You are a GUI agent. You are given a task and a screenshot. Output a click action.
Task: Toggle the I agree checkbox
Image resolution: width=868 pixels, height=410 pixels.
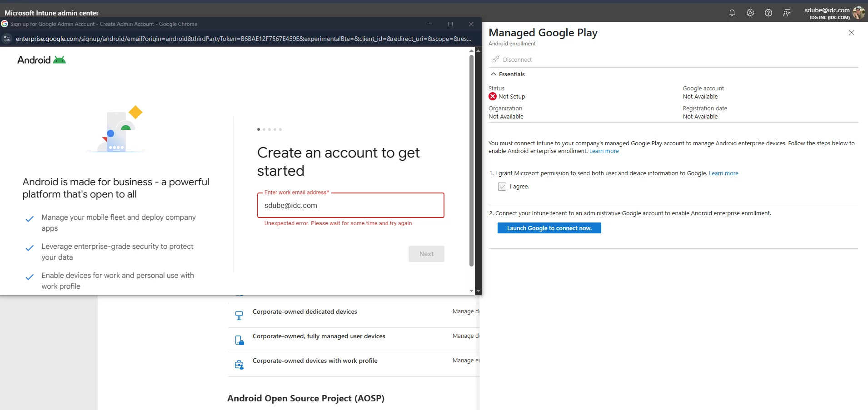[x=502, y=187]
